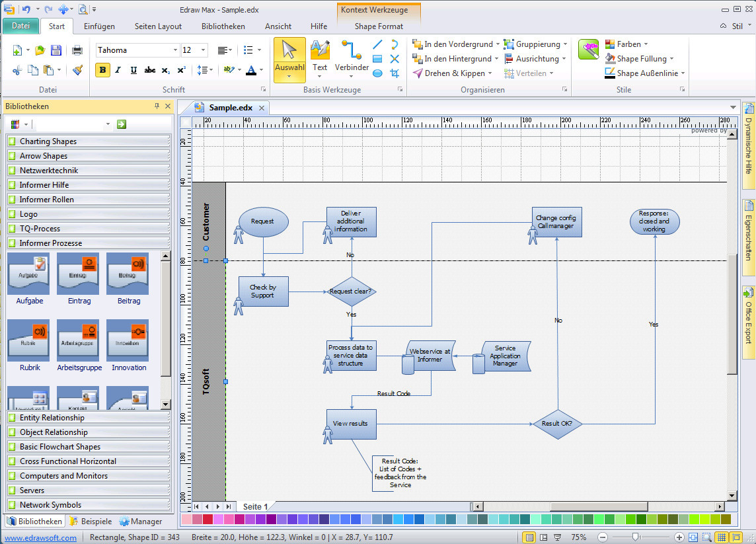This screenshot has width=756, height=544.
Task: Select the crop tool in Basis Werkzeuge
Action: coord(395,73)
